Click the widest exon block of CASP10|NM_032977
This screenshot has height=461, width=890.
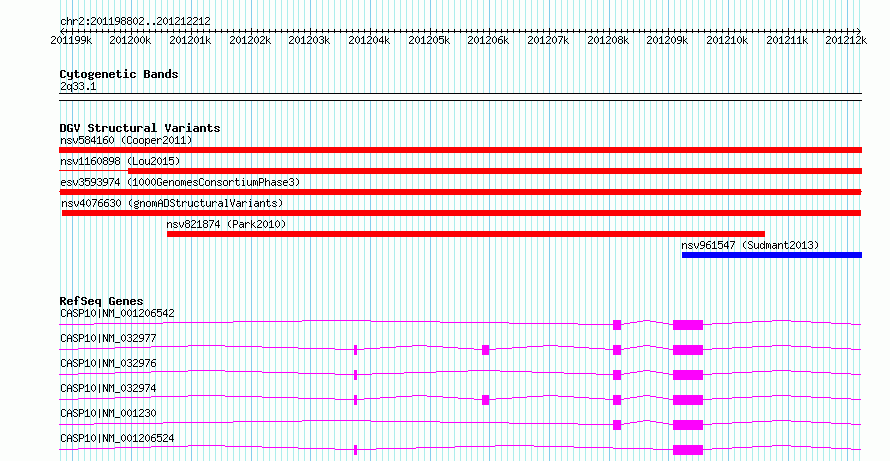coord(688,350)
